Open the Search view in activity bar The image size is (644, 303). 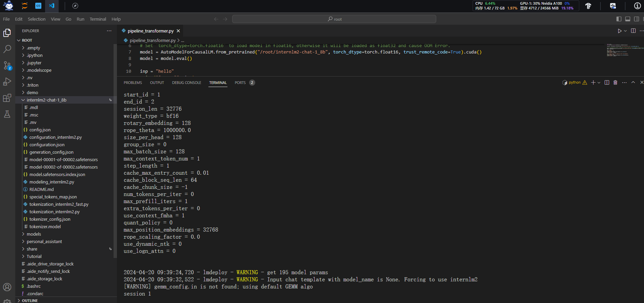coord(7,49)
